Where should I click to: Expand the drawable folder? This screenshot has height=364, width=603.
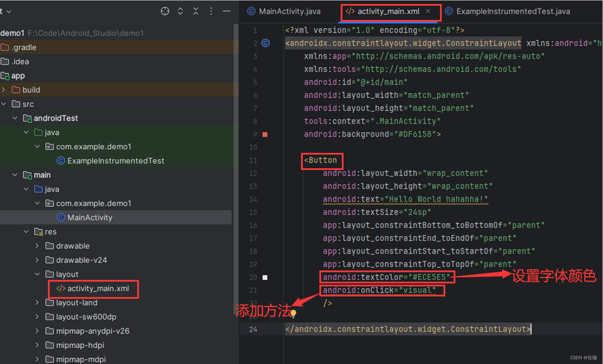(x=37, y=246)
